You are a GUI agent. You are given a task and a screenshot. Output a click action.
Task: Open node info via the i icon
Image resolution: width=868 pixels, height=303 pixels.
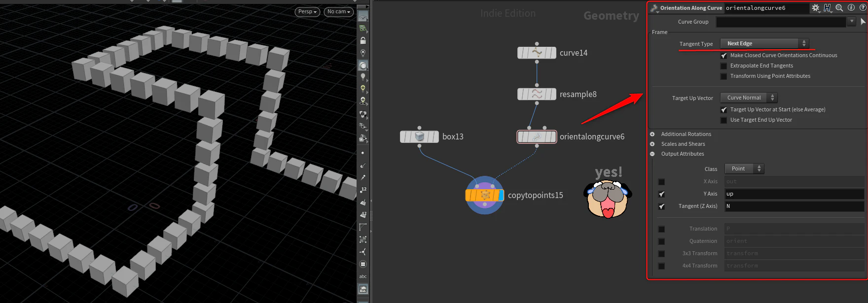[x=851, y=8]
